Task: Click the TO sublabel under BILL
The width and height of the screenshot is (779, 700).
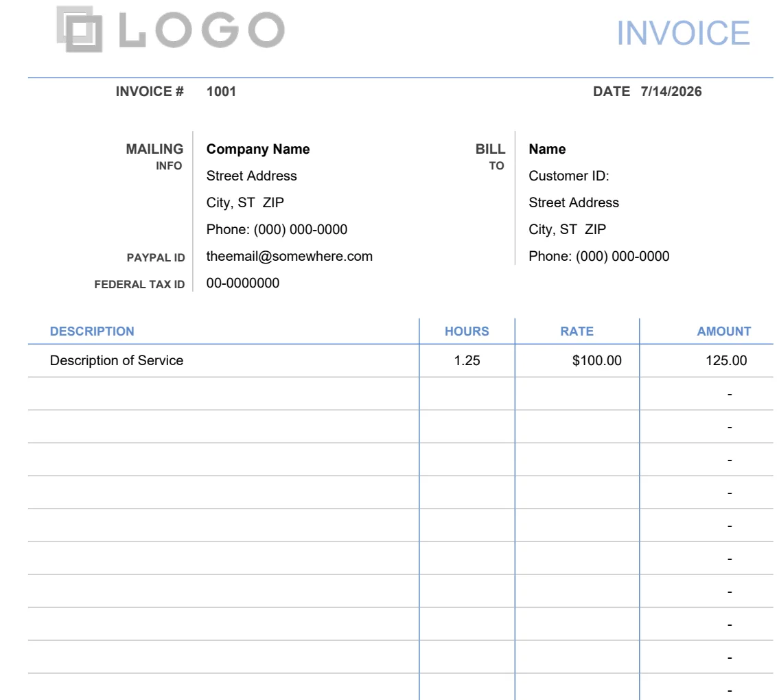Action: click(x=496, y=166)
